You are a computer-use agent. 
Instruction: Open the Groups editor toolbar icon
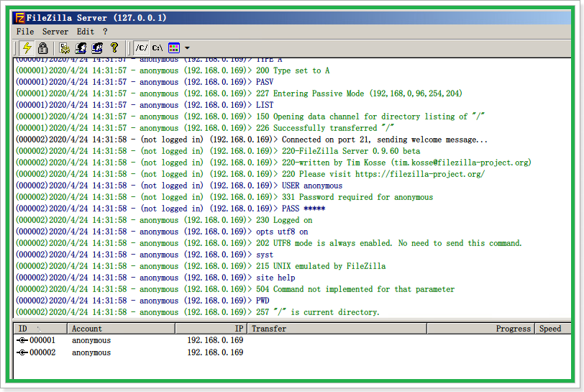[x=97, y=47]
